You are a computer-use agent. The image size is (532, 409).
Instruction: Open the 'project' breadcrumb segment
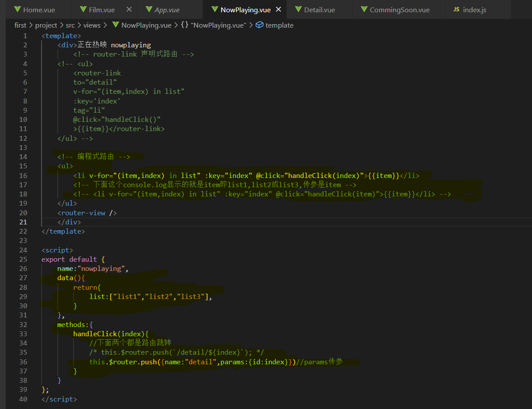tap(46, 25)
